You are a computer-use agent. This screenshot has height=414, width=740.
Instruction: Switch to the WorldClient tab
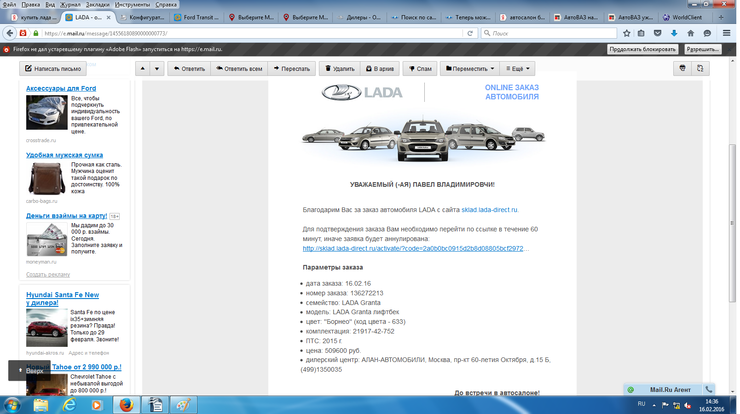pyautogui.click(x=682, y=17)
